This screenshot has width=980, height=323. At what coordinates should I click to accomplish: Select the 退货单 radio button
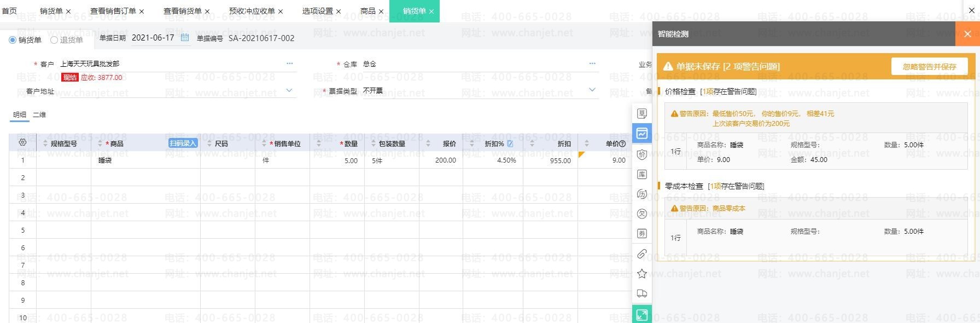(x=54, y=40)
